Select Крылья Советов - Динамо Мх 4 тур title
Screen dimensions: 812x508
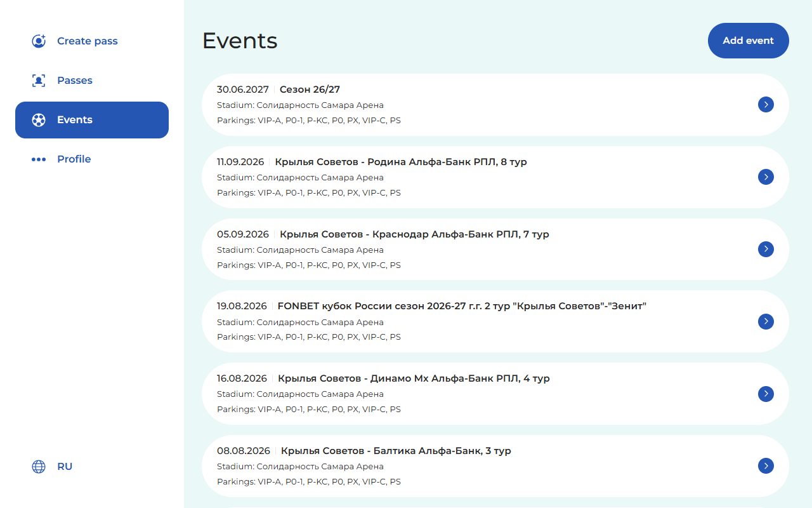pos(414,378)
